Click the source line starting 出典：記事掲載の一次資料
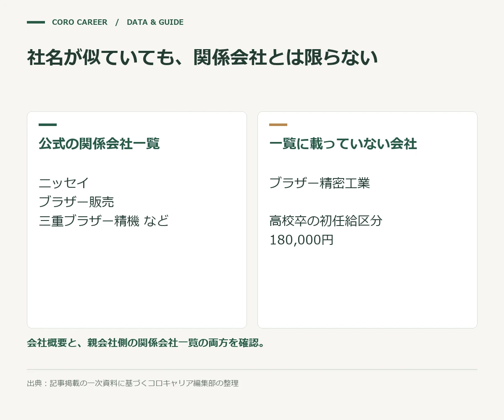Viewport: 504px width, 420px height. (133, 383)
